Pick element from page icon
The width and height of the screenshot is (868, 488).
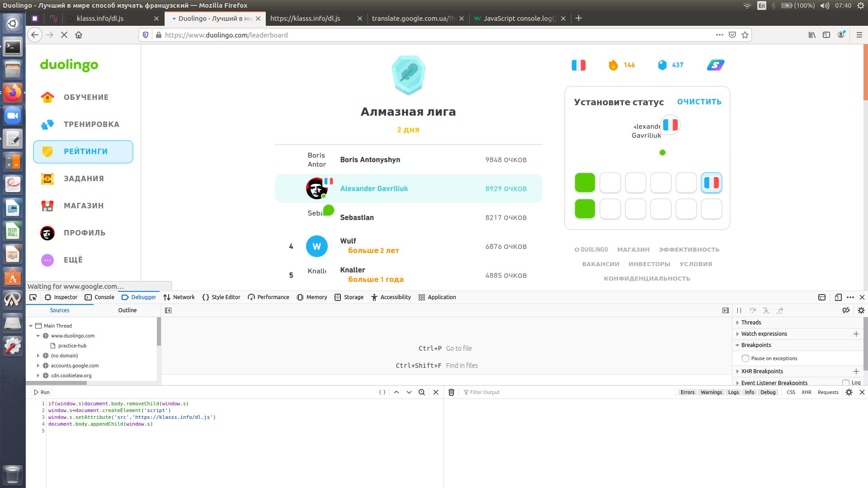point(33,297)
